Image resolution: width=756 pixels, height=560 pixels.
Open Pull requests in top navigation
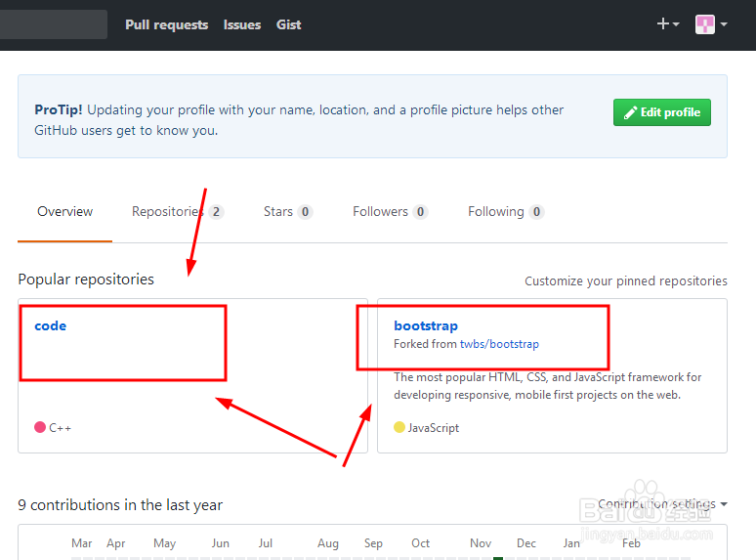166,24
